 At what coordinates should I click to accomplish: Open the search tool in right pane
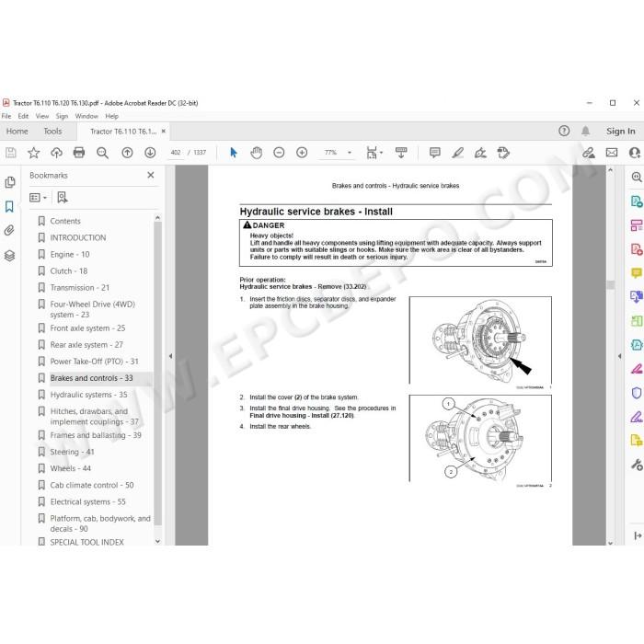coord(637,177)
